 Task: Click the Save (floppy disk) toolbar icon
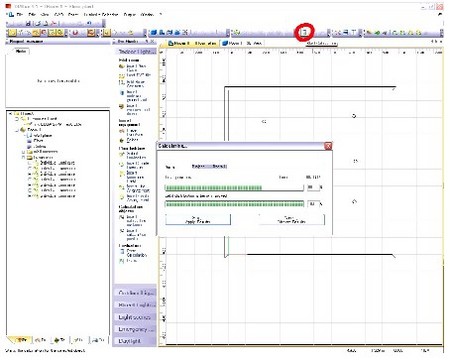pos(28,23)
